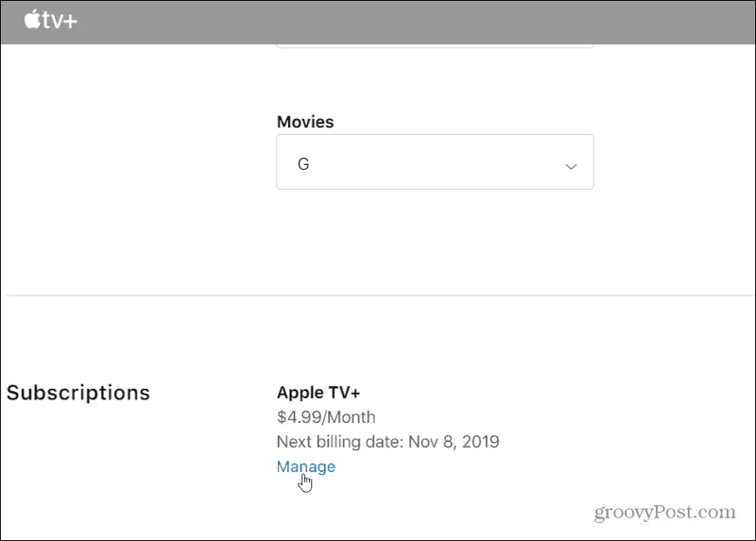Click the Manage subscription link
The image size is (756, 541).
pyautogui.click(x=305, y=466)
